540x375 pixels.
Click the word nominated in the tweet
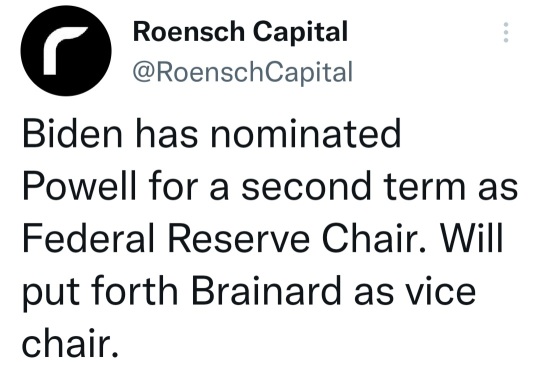[x=305, y=134]
